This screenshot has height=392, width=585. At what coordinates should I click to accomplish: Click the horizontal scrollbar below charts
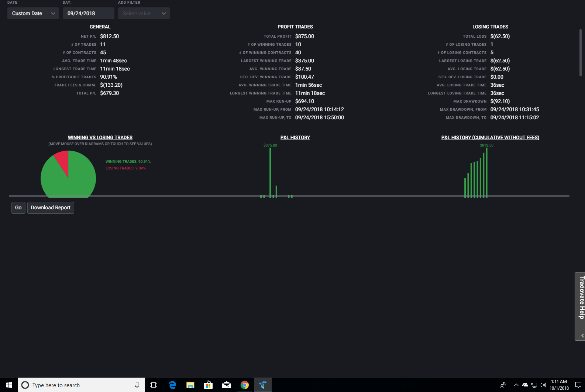pyautogui.click(x=289, y=196)
